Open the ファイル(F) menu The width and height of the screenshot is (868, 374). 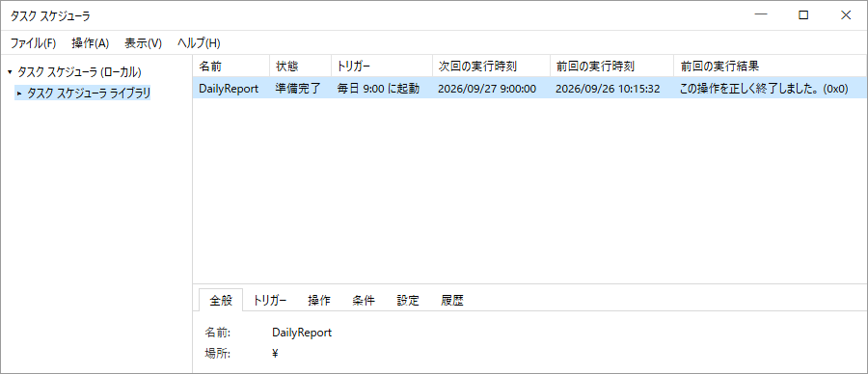coord(33,43)
